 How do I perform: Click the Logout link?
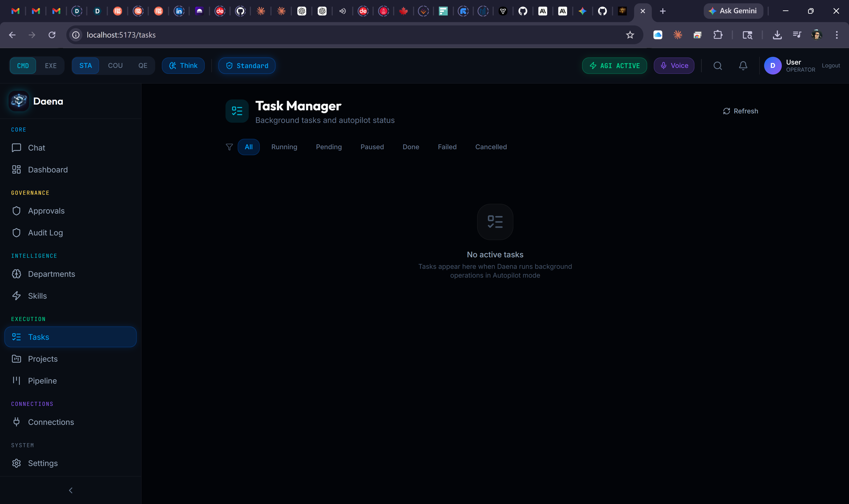click(x=830, y=66)
